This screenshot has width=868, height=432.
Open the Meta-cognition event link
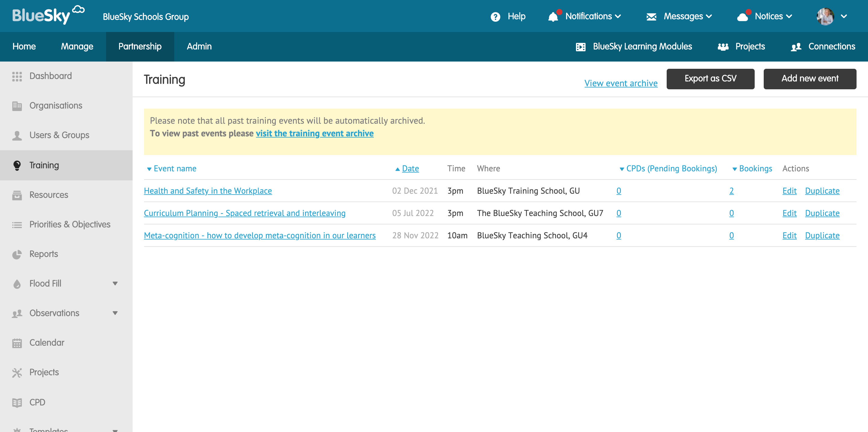(259, 235)
